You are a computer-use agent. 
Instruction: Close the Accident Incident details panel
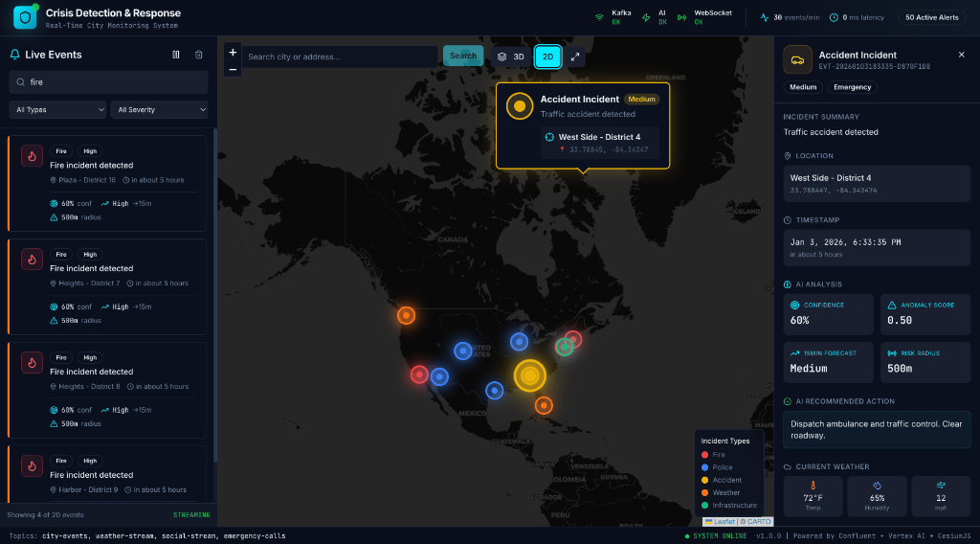[x=961, y=56]
